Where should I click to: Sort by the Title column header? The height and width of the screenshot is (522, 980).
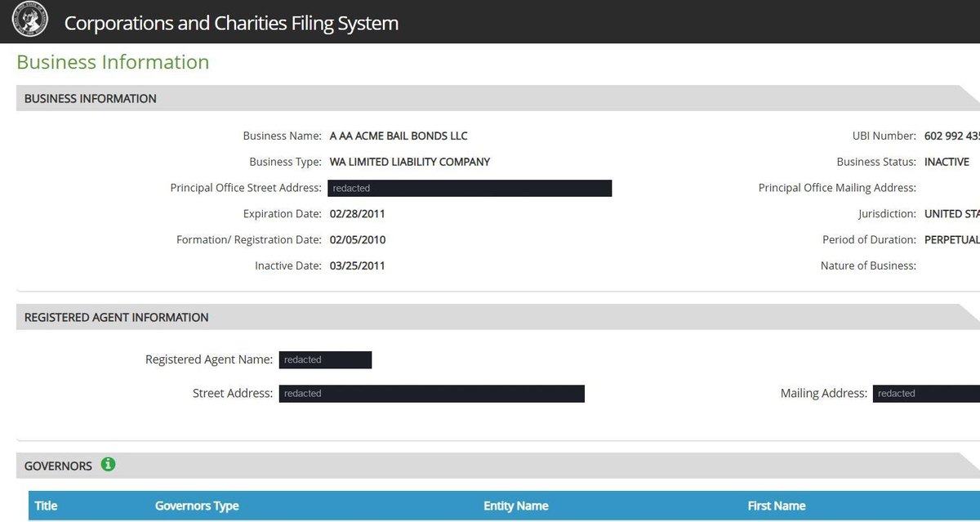(x=46, y=506)
